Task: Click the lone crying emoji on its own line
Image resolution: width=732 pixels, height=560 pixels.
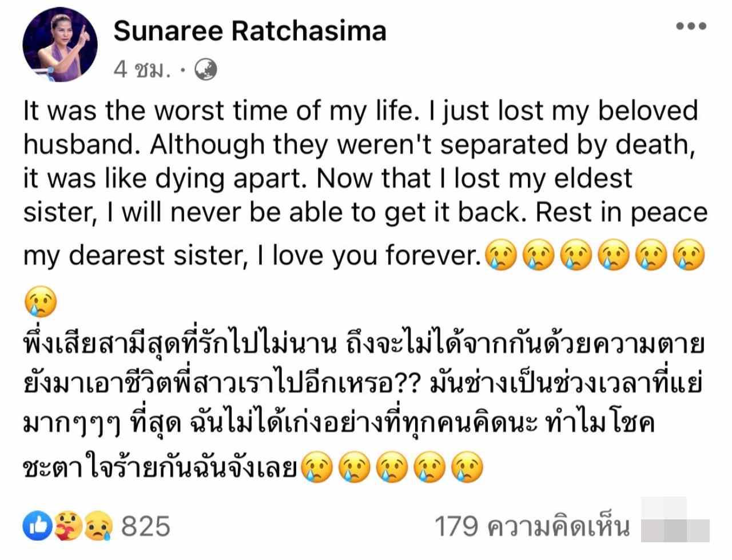Action: point(41,301)
